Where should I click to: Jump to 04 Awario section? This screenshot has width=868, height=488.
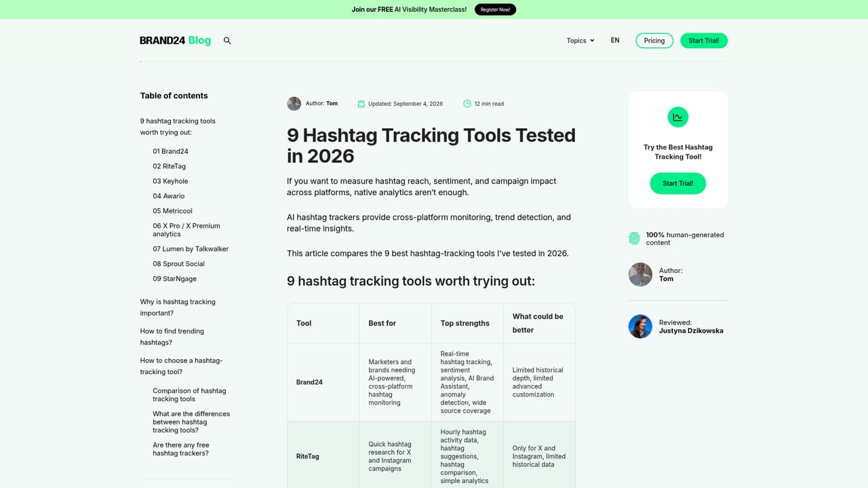point(168,196)
